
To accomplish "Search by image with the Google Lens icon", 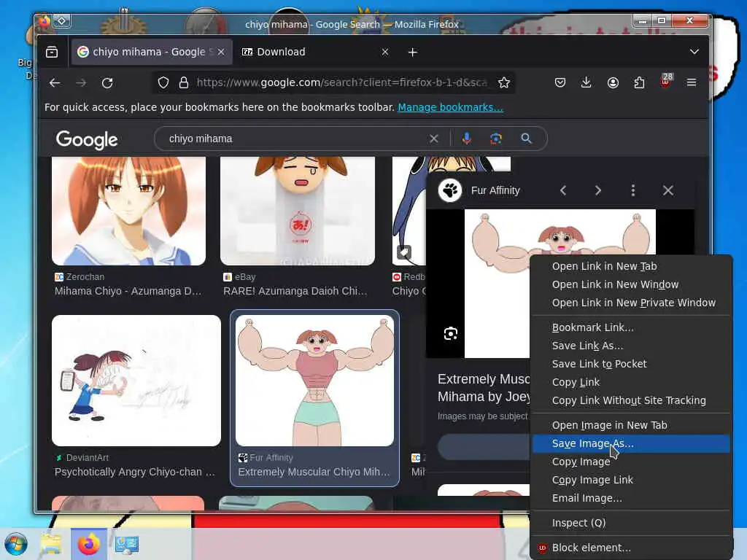I will pyautogui.click(x=496, y=139).
